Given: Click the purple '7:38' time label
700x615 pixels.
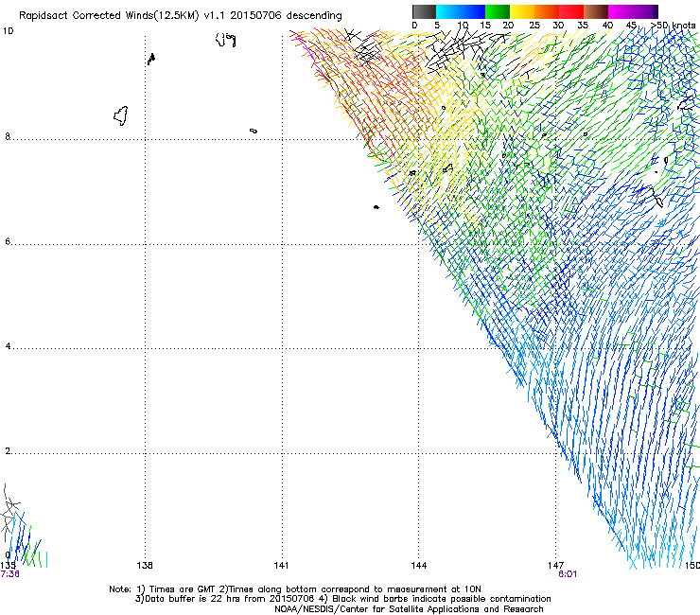Looking at the screenshot, I should [x=9, y=573].
